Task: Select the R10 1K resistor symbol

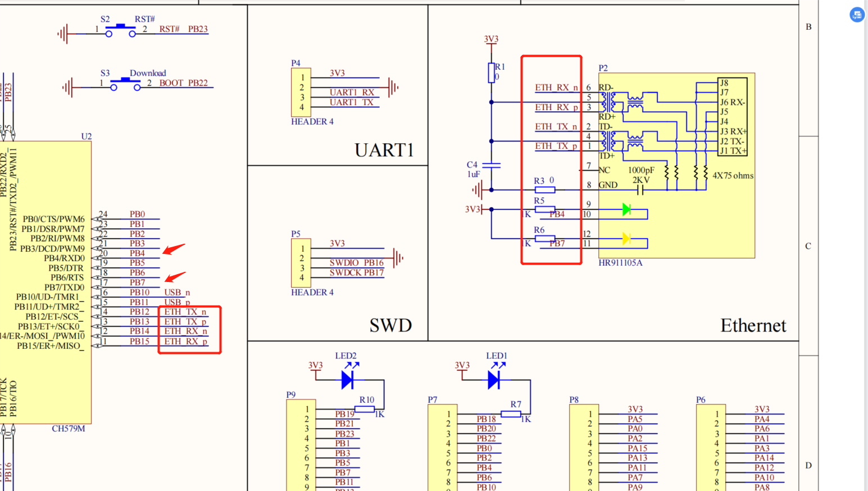Action: tap(365, 410)
